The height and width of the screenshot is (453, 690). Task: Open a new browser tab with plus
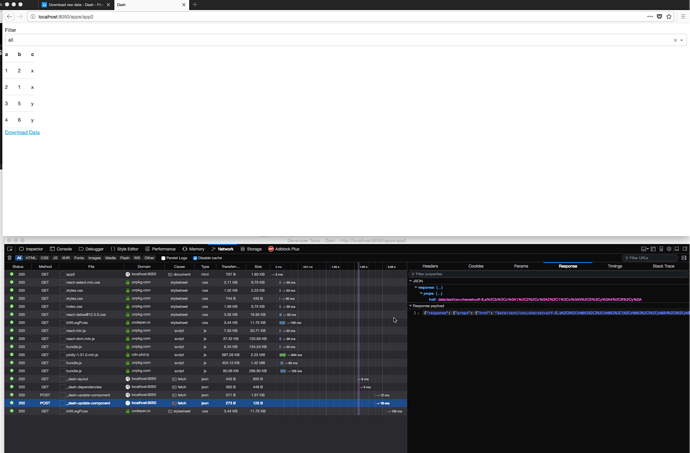coord(195,4)
